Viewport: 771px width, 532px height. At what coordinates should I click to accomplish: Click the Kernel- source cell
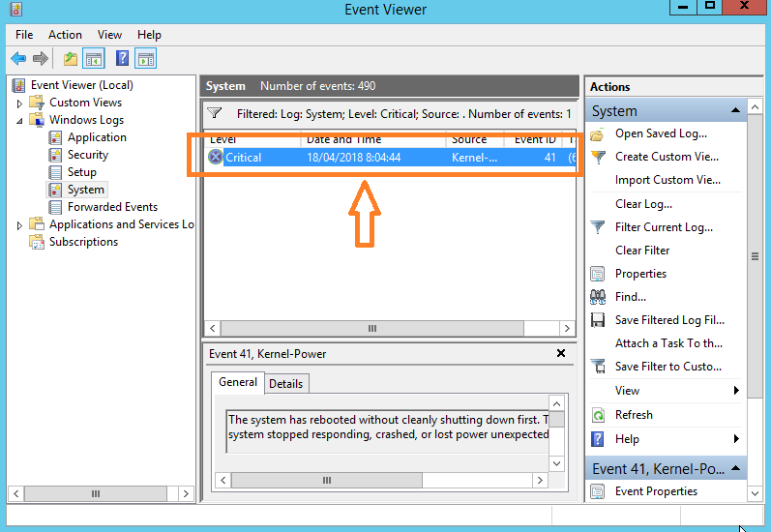(475, 158)
